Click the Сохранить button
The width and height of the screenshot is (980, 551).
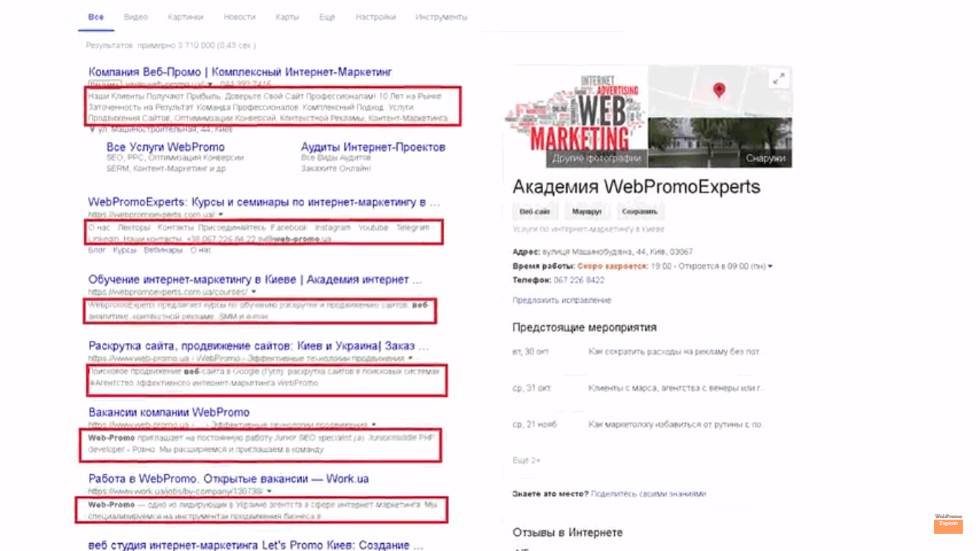tap(640, 212)
